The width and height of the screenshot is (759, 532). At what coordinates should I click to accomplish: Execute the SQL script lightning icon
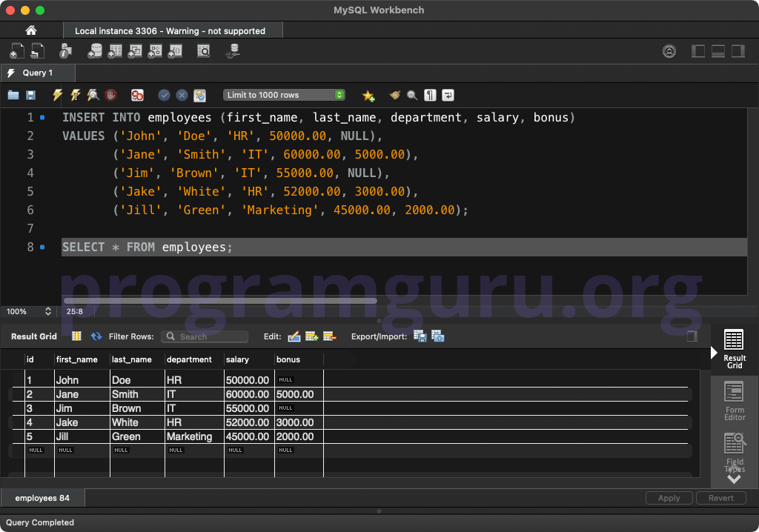pos(57,95)
